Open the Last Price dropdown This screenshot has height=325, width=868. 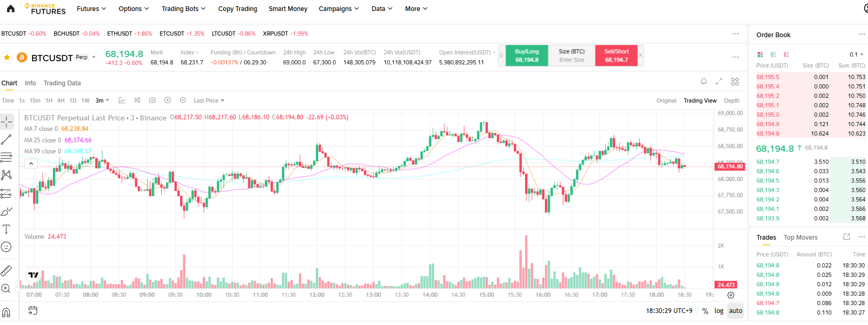pos(209,100)
